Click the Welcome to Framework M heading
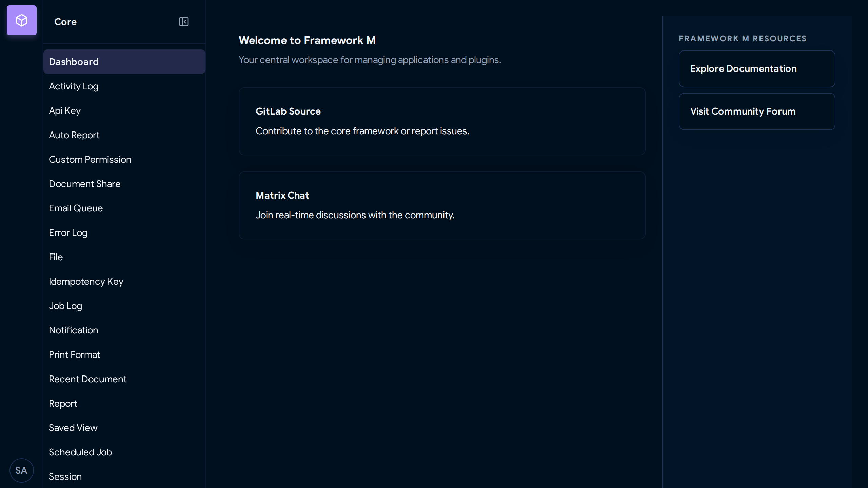 307,40
